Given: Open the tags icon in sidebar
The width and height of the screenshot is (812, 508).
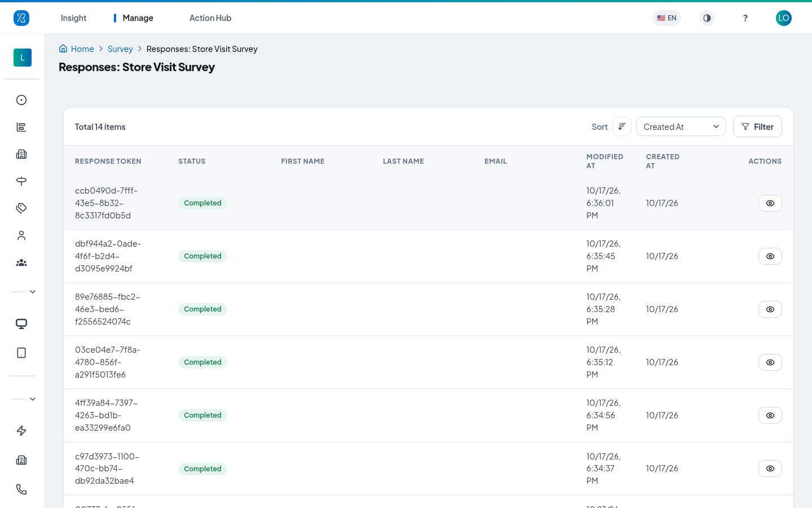Looking at the screenshot, I should [x=21, y=208].
